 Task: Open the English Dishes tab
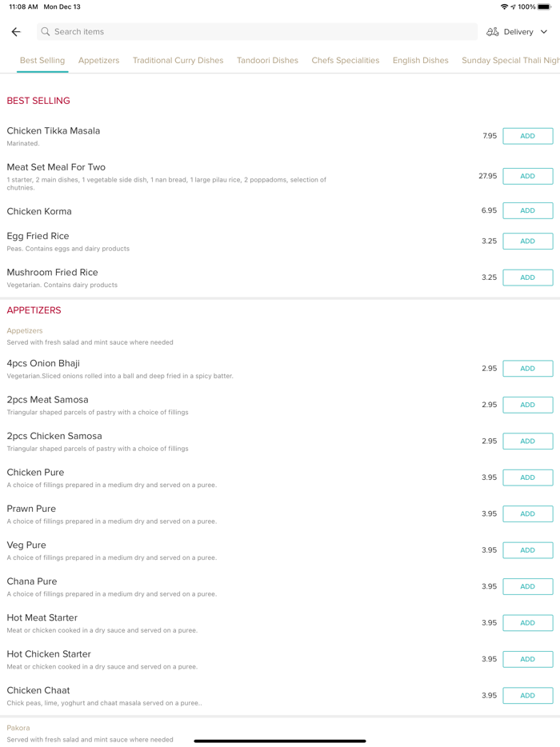click(420, 61)
